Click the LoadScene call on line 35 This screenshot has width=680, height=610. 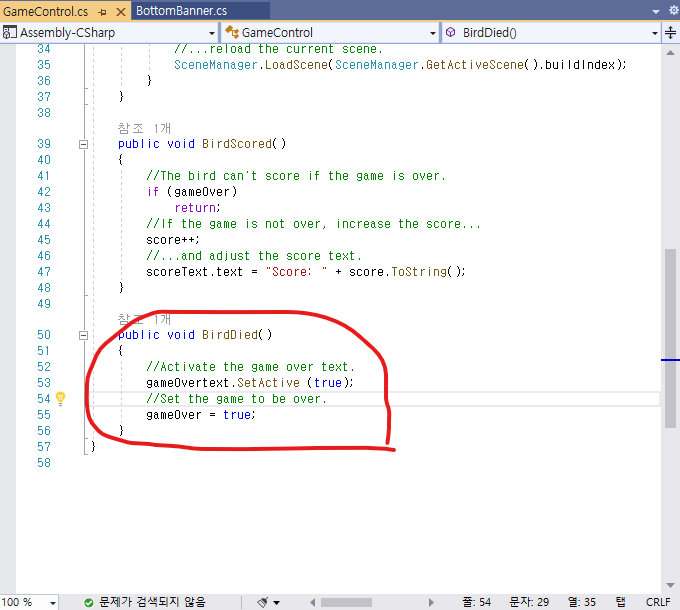(296, 65)
